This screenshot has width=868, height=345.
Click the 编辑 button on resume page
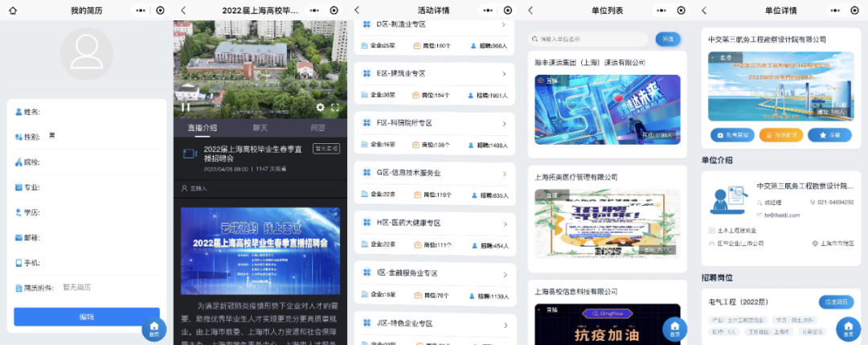coord(87,316)
